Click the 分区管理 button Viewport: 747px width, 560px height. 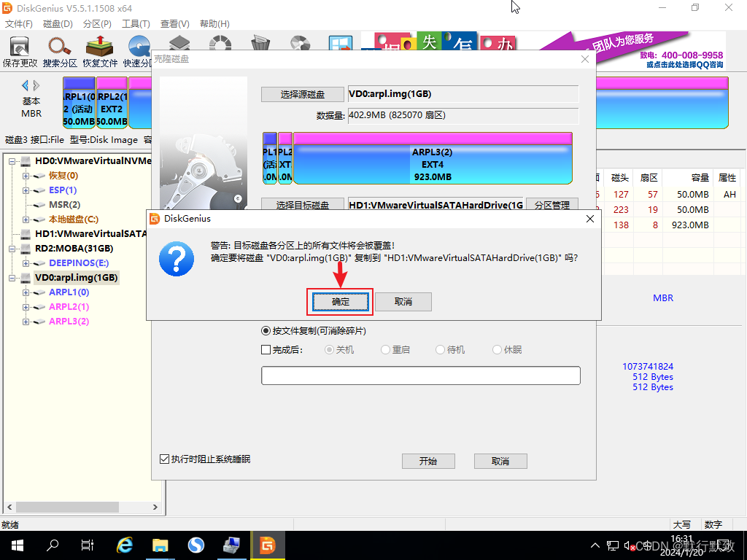pyautogui.click(x=552, y=204)
